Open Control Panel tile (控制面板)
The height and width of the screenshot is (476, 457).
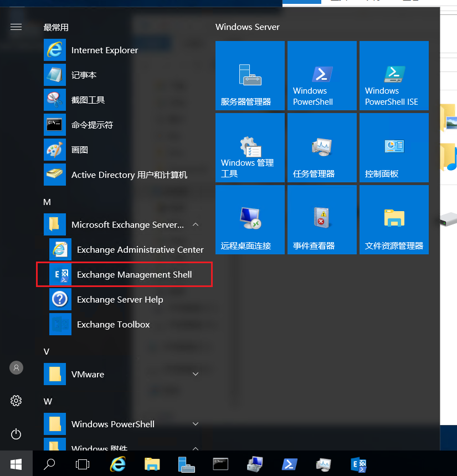394,147
